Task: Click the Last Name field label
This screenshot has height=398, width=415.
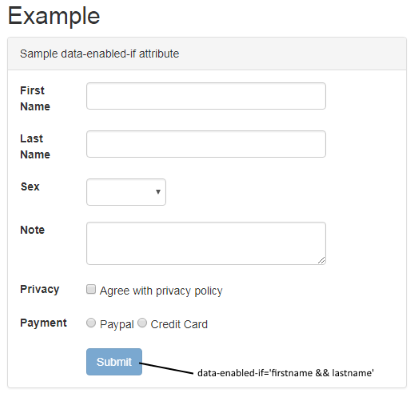Action: (x=35, y=146)
